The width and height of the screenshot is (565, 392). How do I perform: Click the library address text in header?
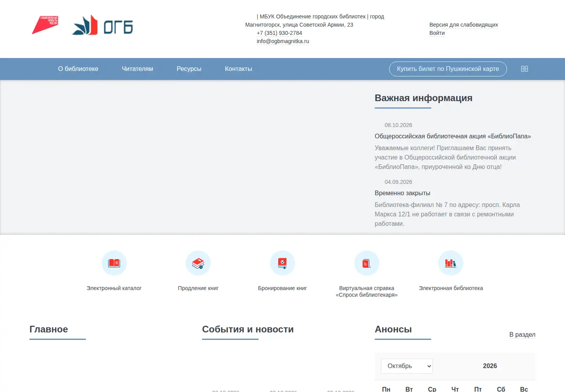coord(315,20)
